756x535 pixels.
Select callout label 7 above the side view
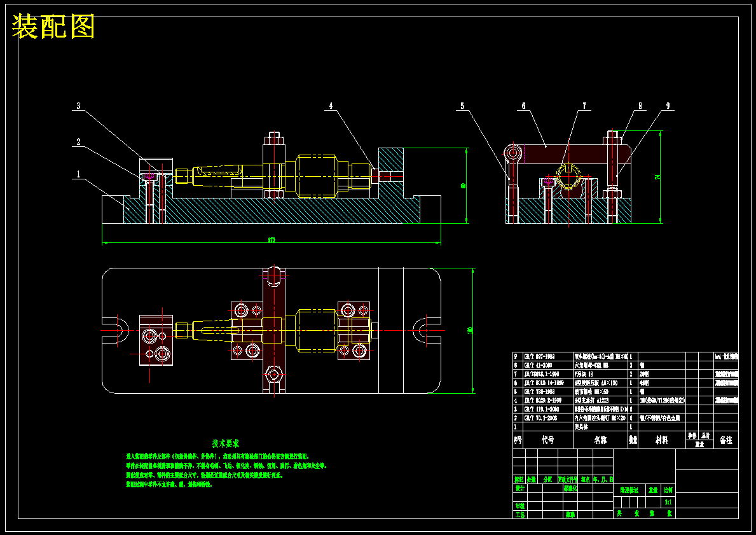click(x=585, y=106)
